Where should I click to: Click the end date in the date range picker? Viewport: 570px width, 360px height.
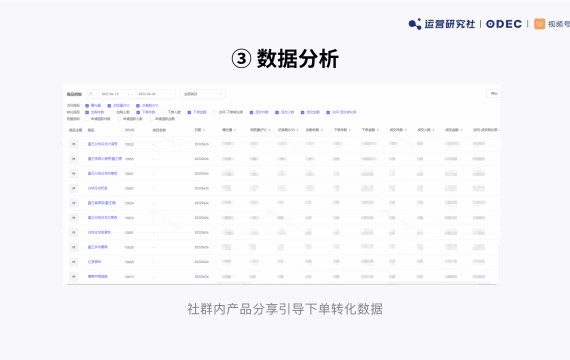click(147, 94)
